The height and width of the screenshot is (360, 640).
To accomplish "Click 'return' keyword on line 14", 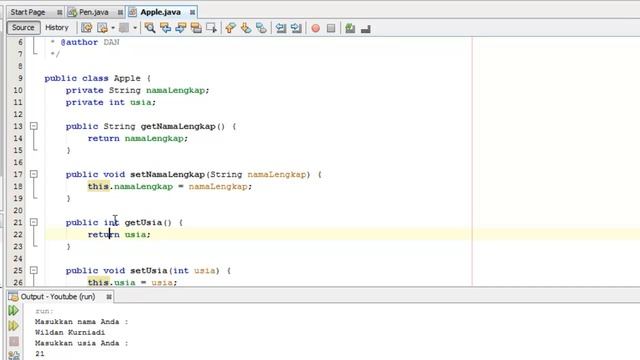I will coord(104,138).
